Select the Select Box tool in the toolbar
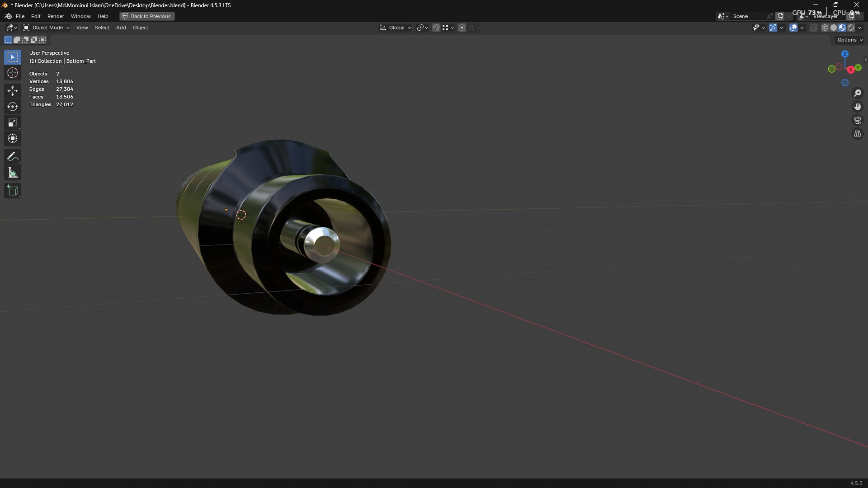Viewport: 868px width, 488px height. 13,57
